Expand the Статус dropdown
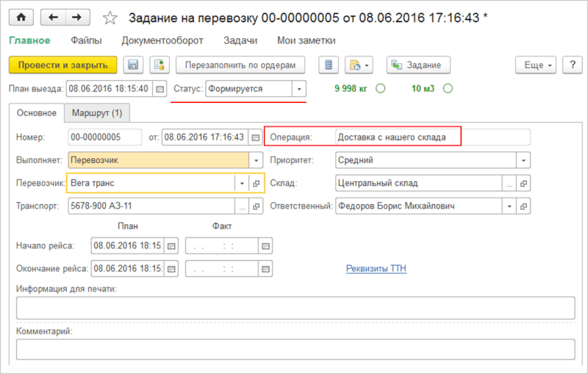588x374 pixels. 299,89
